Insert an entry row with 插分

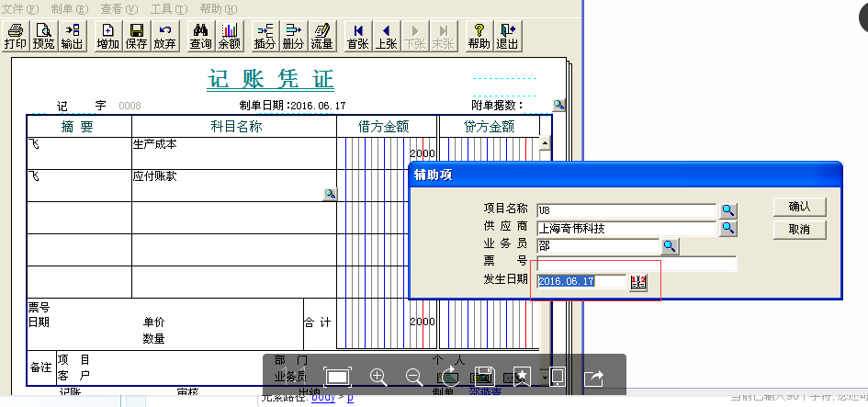click(x=265, y=37)
